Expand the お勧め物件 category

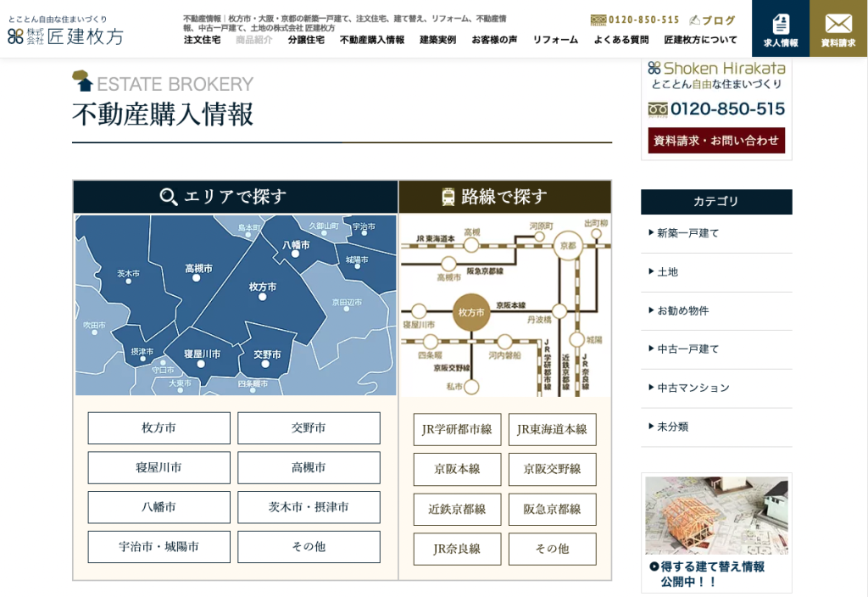coord(682,311)
